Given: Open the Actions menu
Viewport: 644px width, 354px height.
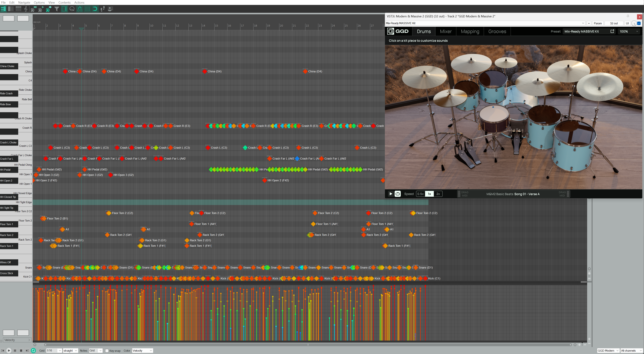Looking at the screenshot, I should [x=79, y=3].
